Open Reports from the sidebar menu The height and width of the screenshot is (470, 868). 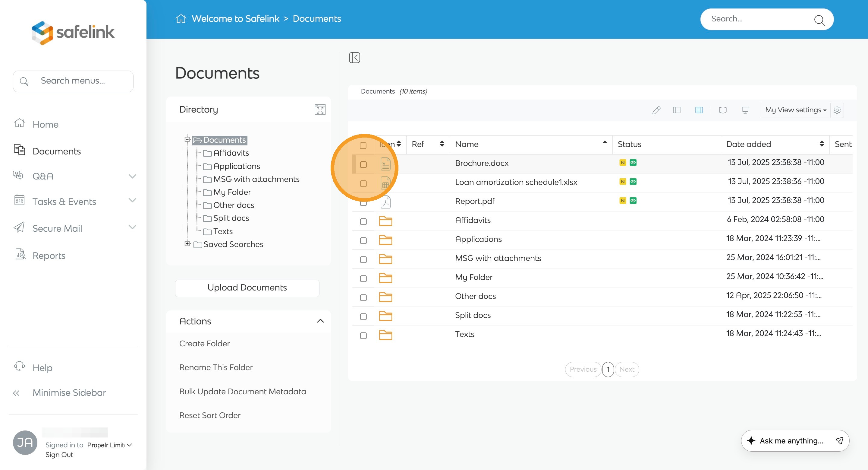click(49, 256)
